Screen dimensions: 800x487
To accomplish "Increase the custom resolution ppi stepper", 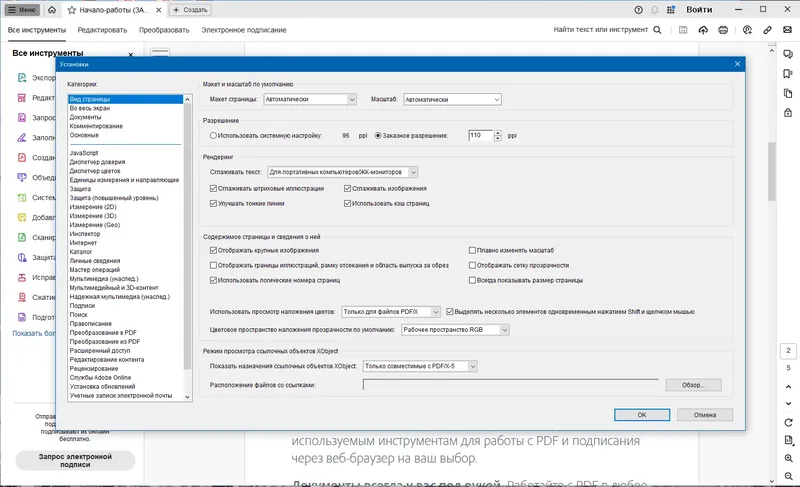I will click(x=498, y=133).
